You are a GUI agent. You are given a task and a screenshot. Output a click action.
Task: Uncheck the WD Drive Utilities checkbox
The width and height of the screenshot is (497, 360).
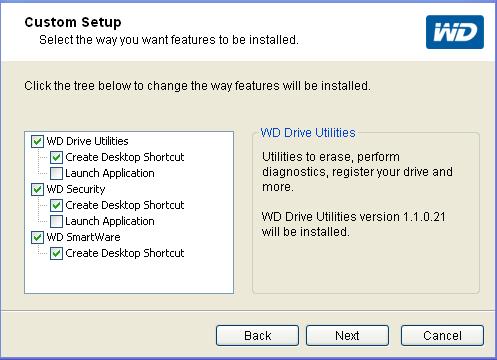pyautogui.click(x=37, y=141)
